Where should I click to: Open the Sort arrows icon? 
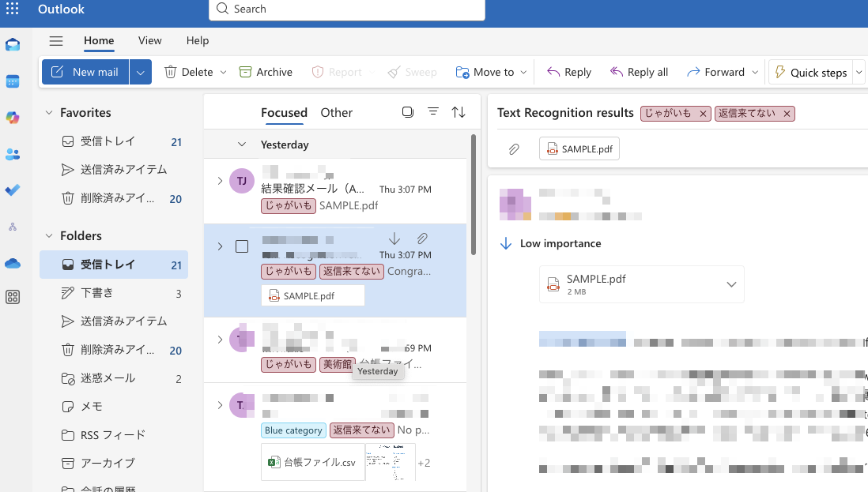point(459,112)
